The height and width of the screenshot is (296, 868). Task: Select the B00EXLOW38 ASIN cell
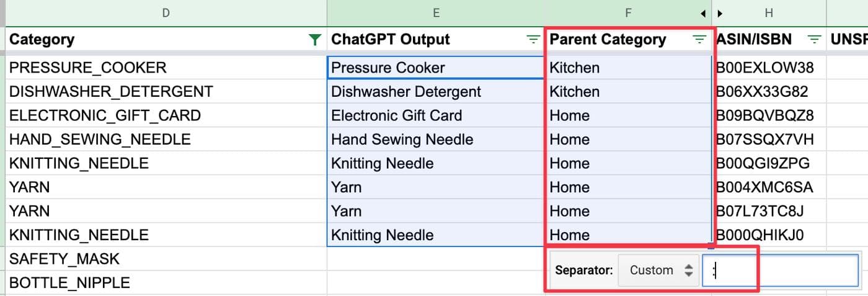pyautogui.click(x=769, y=68)
